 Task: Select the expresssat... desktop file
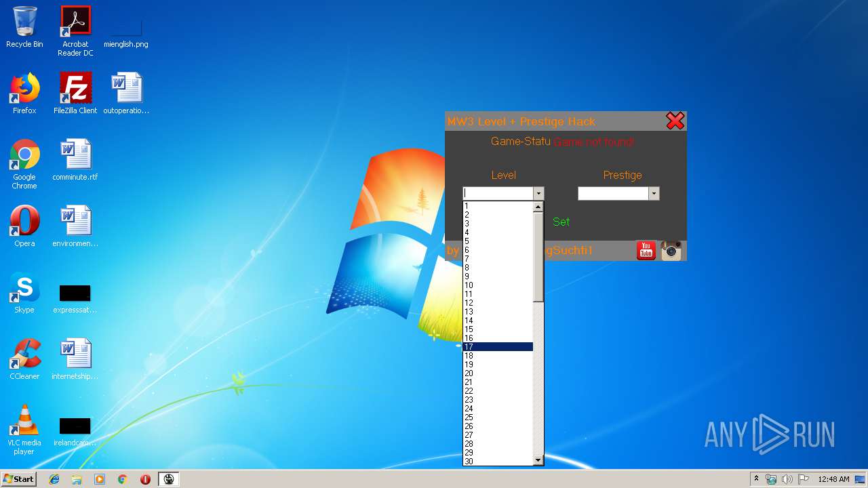click(x=75, y=298)
